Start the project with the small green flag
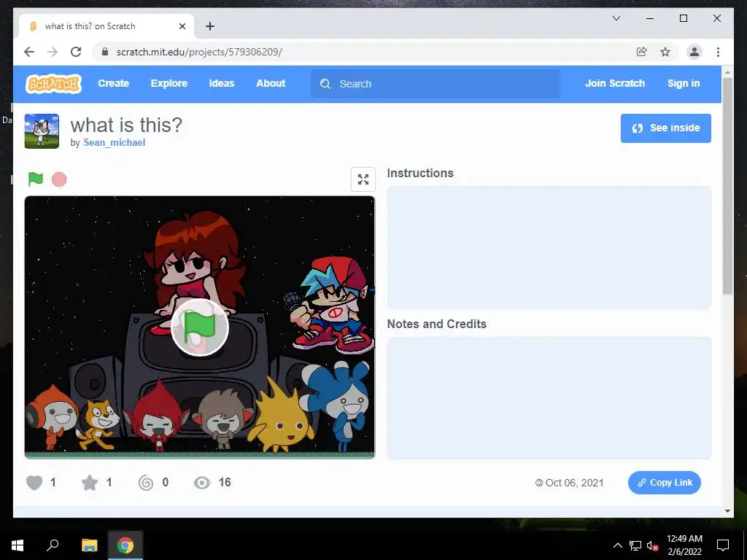Viewport: 747px width, 560px height. (x=36, y=179)
